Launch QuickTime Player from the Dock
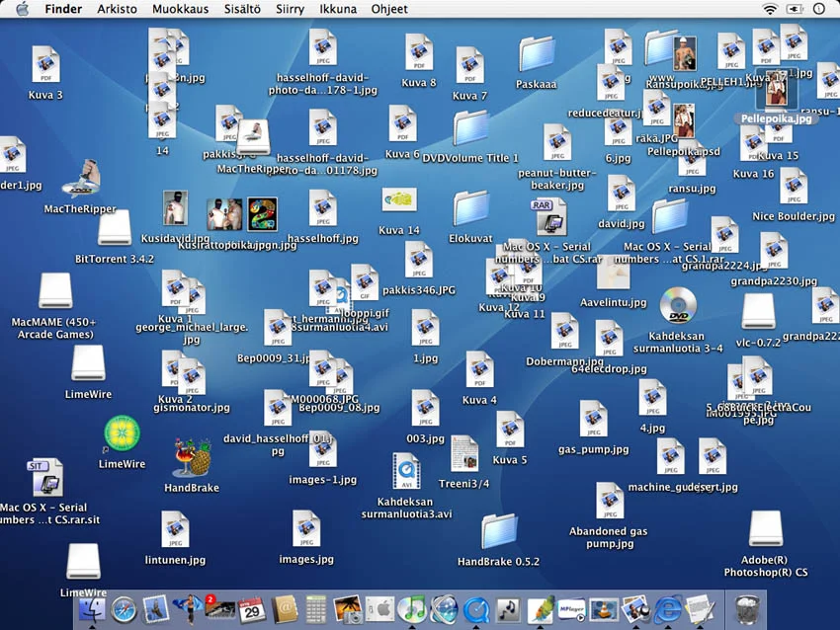This screenshot has width=840, height=630. pos(476,609)
